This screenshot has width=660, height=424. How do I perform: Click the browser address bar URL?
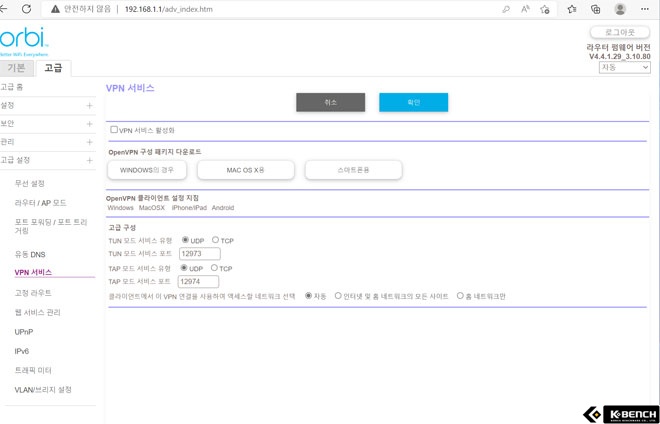pyautogui.click(x=168, y=9)
